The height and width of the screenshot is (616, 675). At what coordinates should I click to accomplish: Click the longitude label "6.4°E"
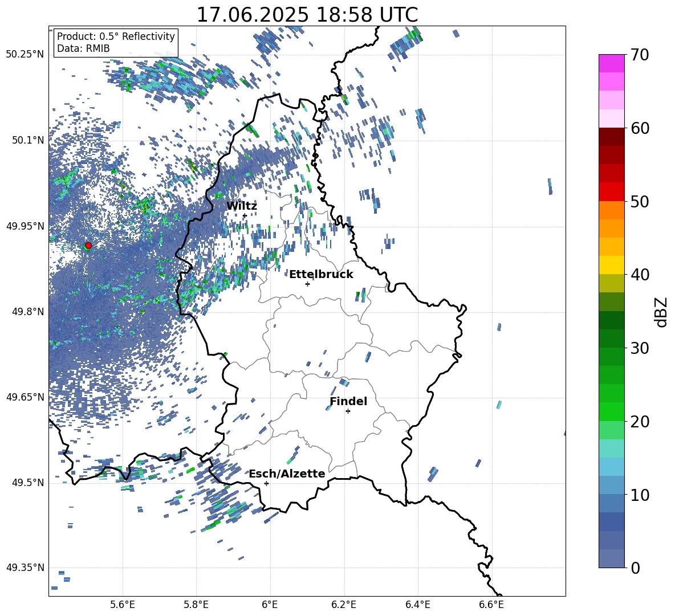pos(417,605)
